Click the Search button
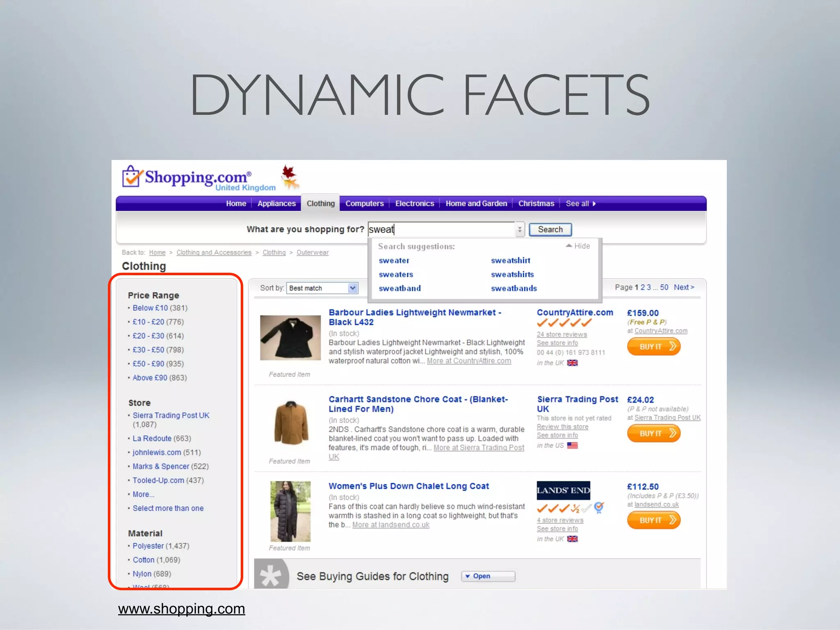This screenshot has height=630, width=840. pyautogui.click(x=550, y=229)
